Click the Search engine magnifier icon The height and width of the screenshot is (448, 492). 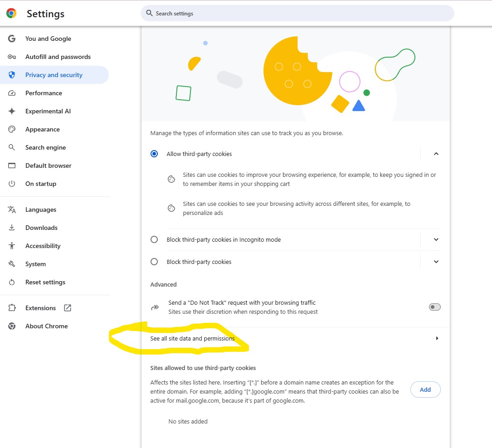point(12,147)
